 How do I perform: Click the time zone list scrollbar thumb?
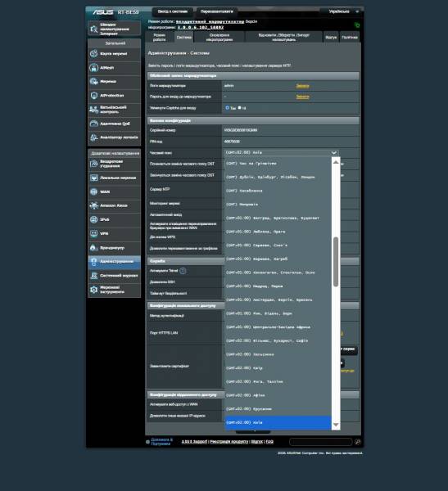pos(336,262)
